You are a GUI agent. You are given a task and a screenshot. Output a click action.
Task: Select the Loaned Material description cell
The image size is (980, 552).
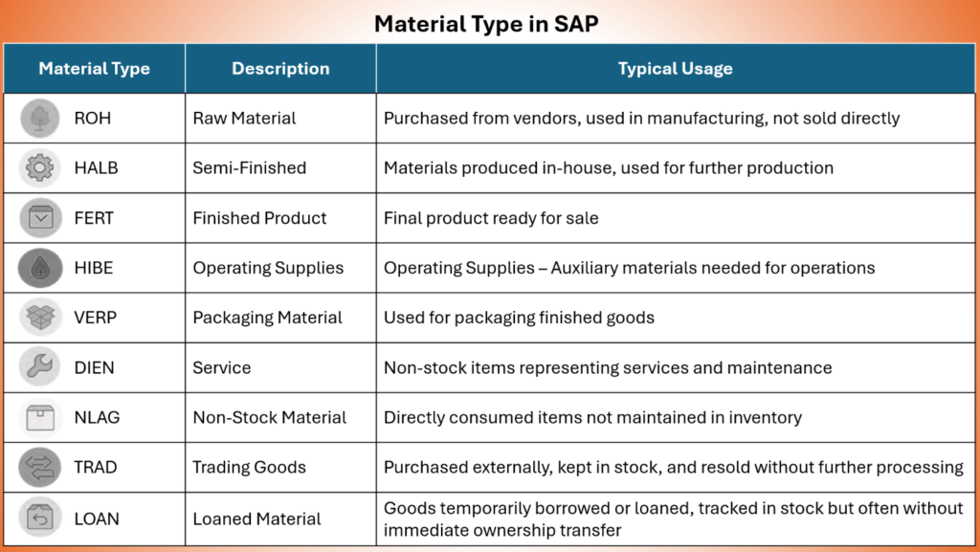[280, 519]
